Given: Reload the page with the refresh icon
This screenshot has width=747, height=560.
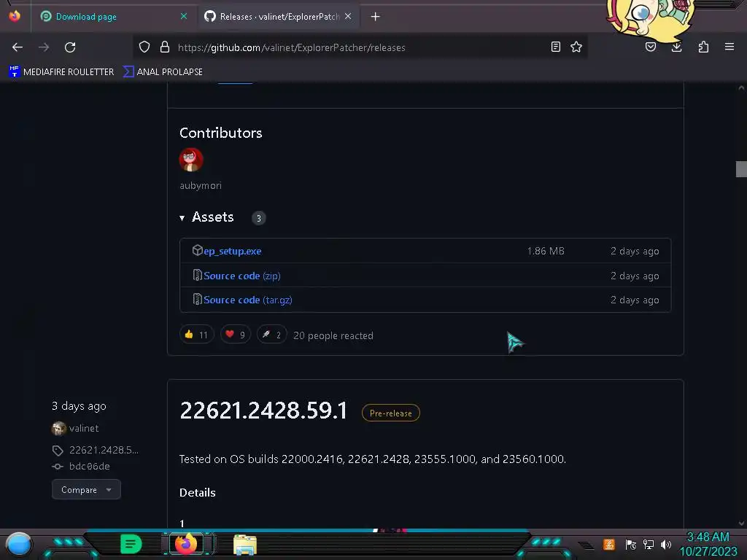Looking at the screenshot, I should [70, 47].
